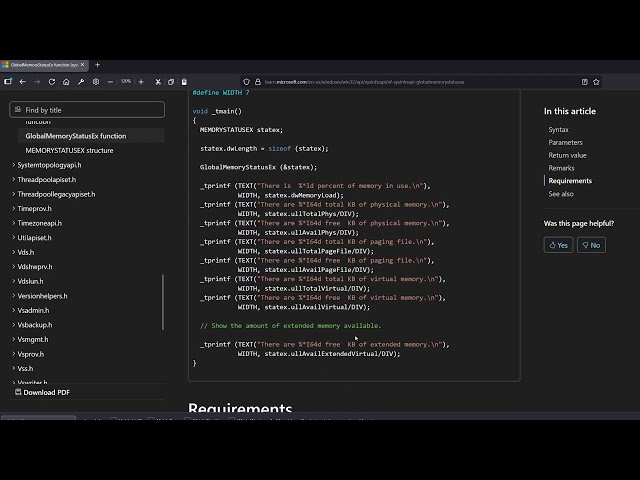
Task: Reset the 120% zoom level
Action: [126, 82]
